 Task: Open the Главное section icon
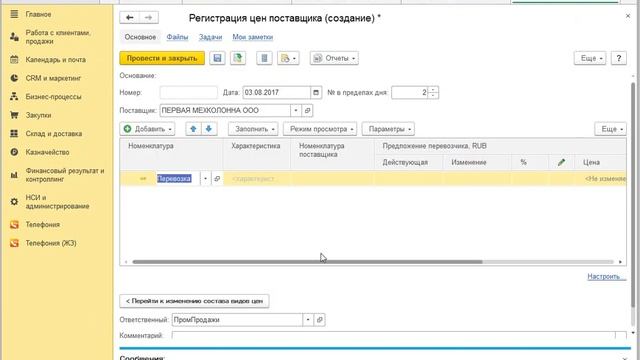pyautogui.click(x=14, y=14)
